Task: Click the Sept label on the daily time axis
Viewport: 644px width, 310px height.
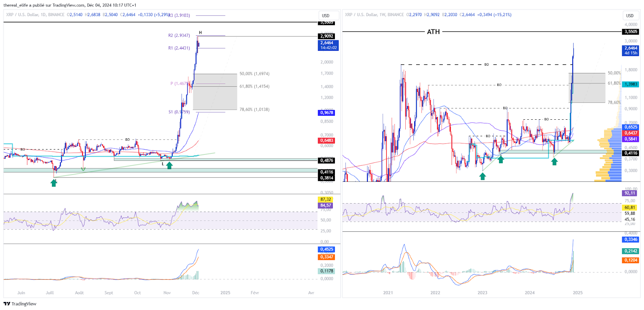Action: 109,293
